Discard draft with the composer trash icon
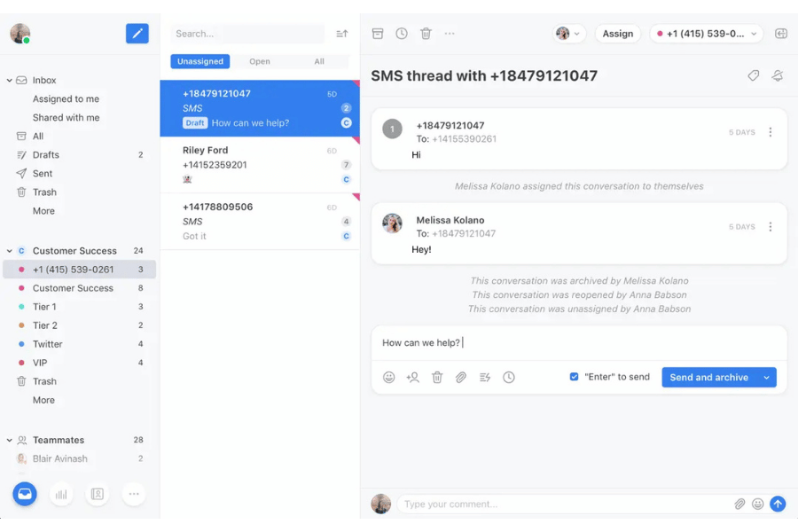Viewport: 798px width, 532px height. (437, 377)
